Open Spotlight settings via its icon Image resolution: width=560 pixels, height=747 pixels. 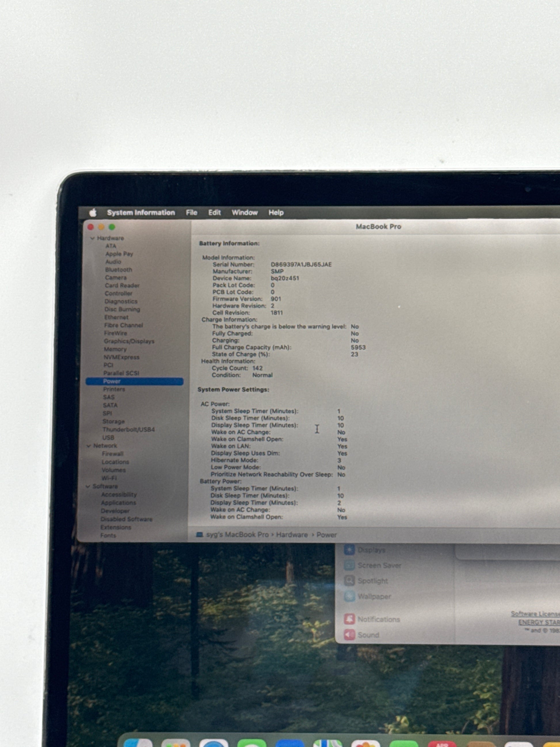349,581
